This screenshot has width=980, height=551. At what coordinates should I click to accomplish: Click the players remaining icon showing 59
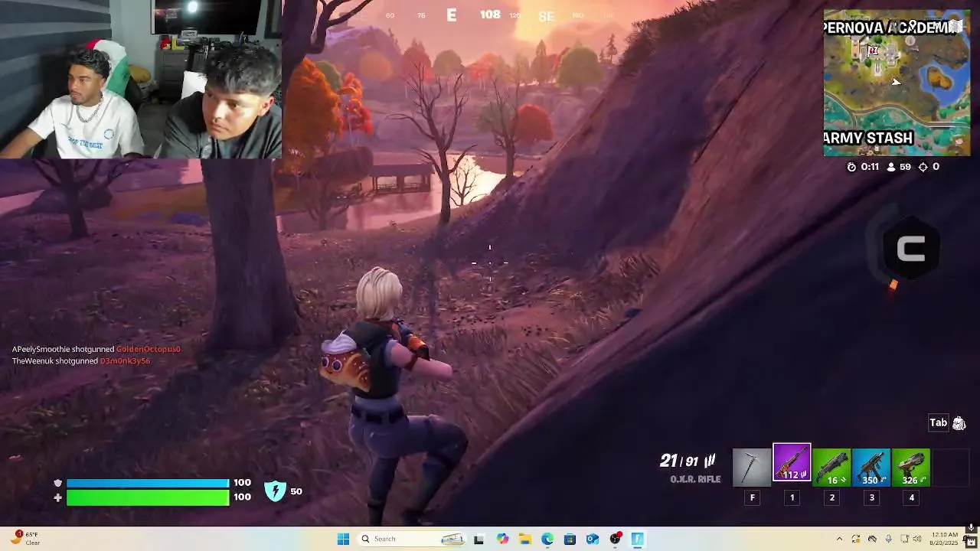[x=890, y=167]
